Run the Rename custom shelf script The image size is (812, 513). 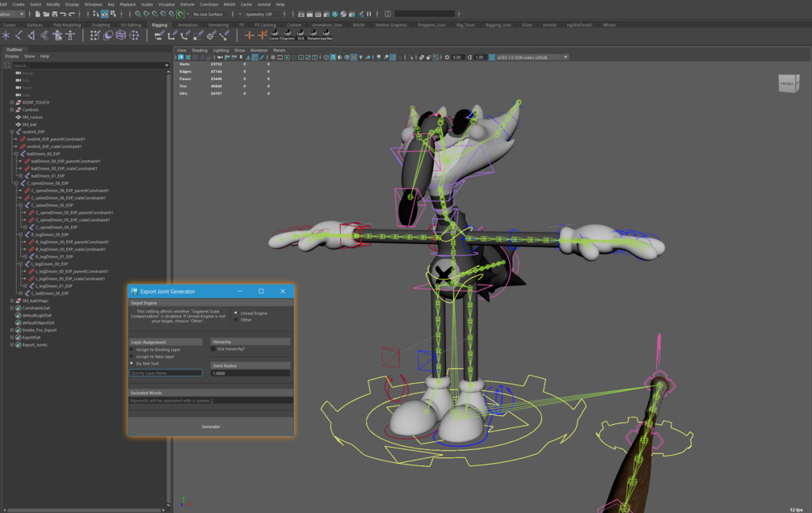(x=313, y=36)
